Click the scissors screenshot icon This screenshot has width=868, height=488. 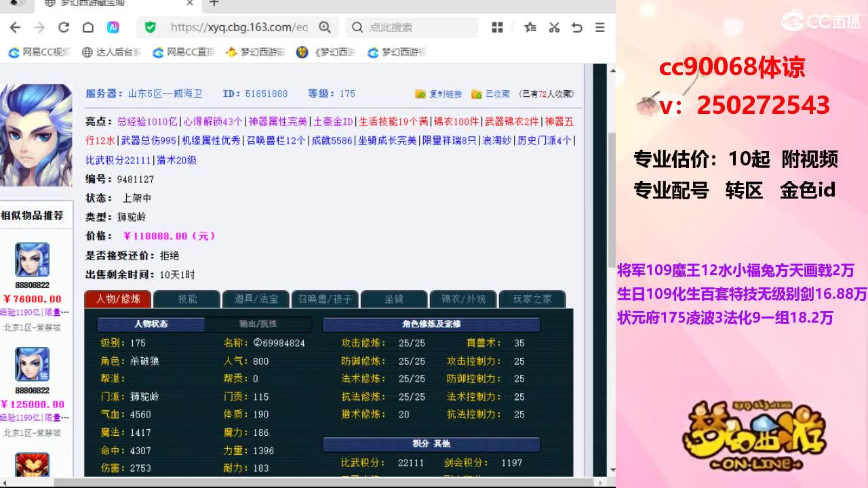554,27
